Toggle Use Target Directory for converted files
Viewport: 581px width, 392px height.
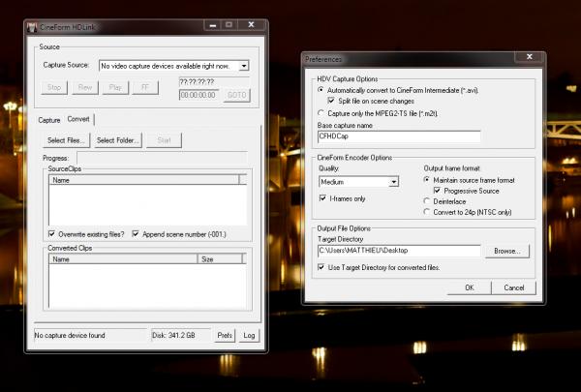click(x=321, y=267)
